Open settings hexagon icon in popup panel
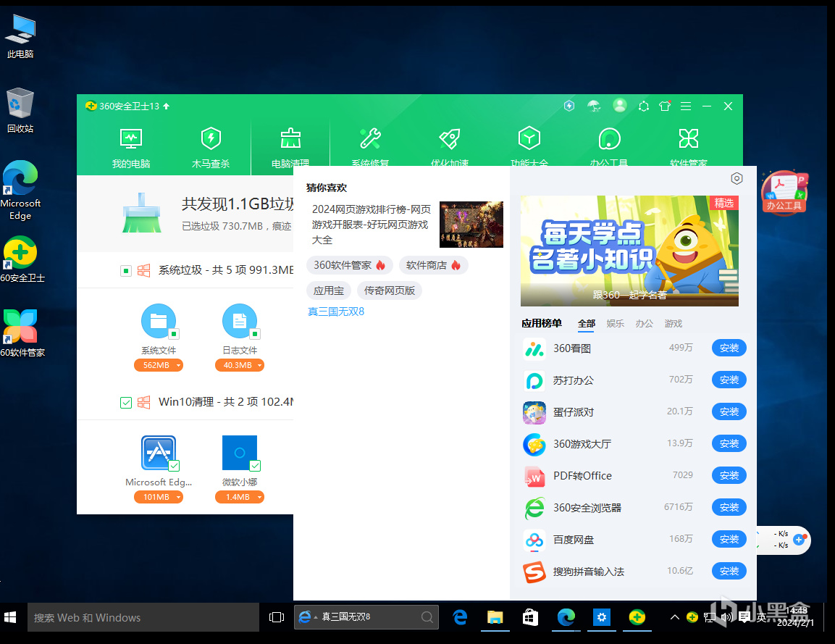This screenshot has width=835, height=644. pos(737,178)
